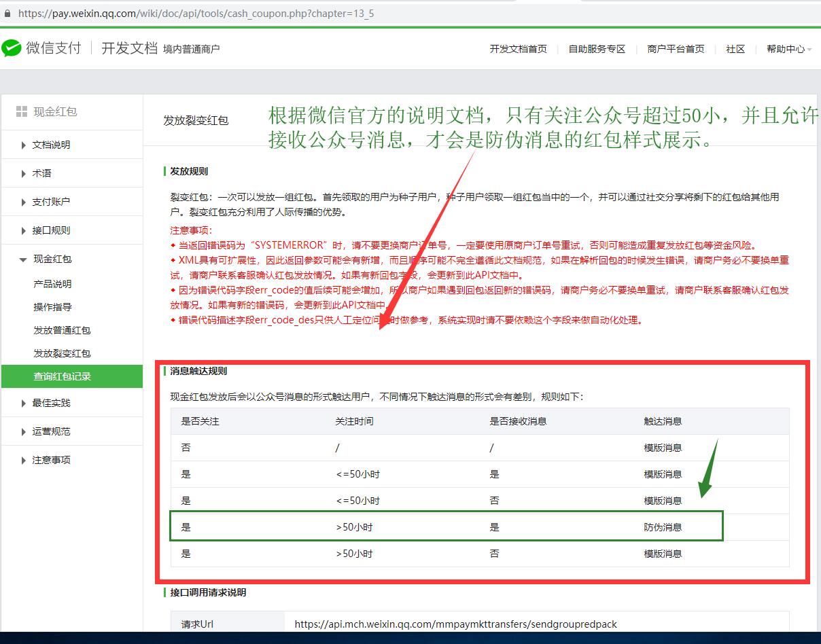Click the grid icon beside 现金红包 header

(21, 111)
